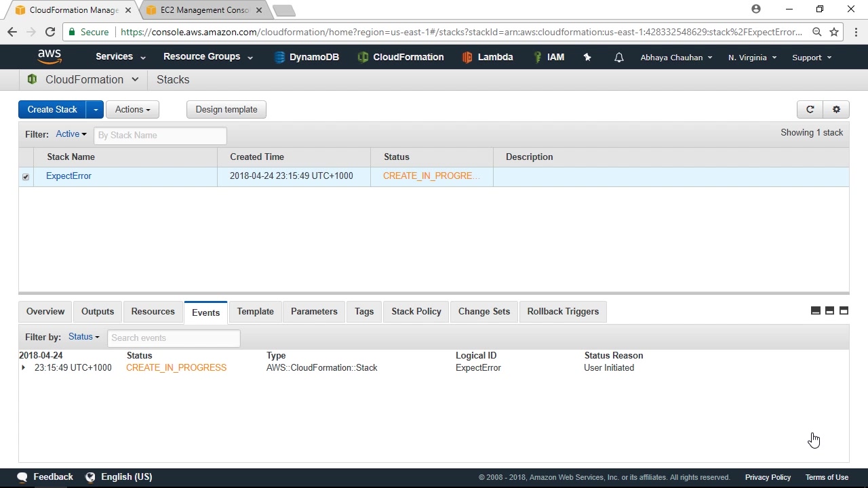Switch to the Change Sets tab
This screenshot has height=488, width=868.
pyautogui.click(x=484, y=311)
